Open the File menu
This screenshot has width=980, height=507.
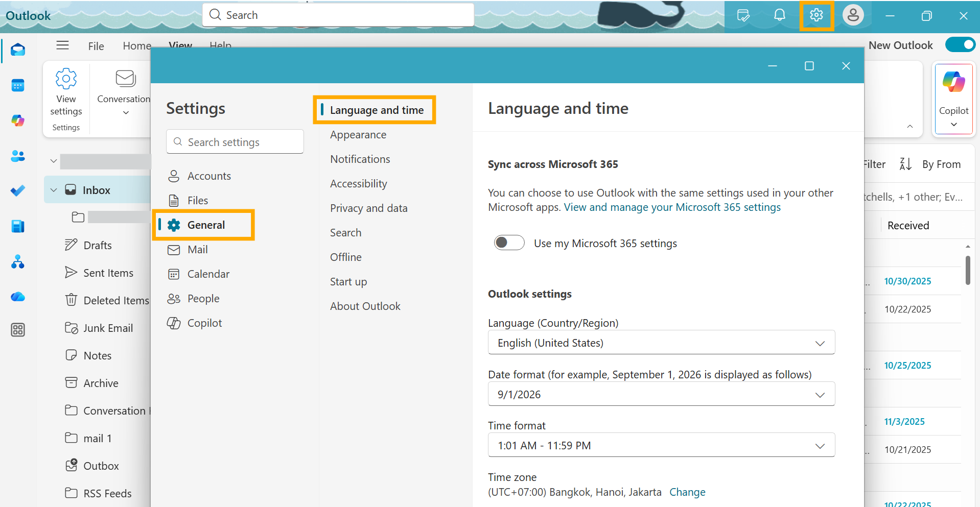(x=96, y=46)
